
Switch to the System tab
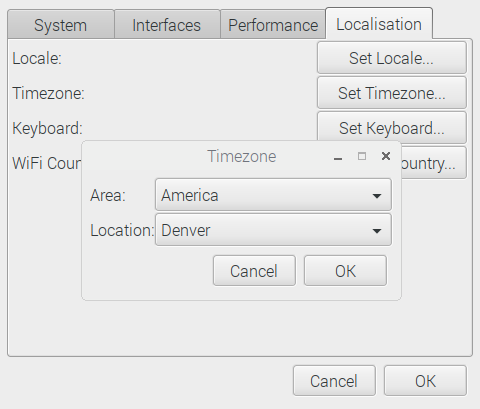click(61, 25)
